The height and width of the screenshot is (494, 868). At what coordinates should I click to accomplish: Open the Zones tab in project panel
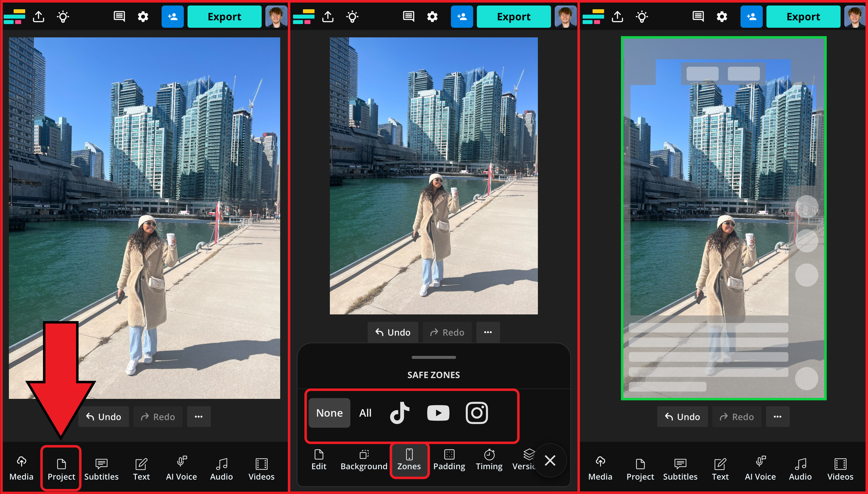pos(409,460)
